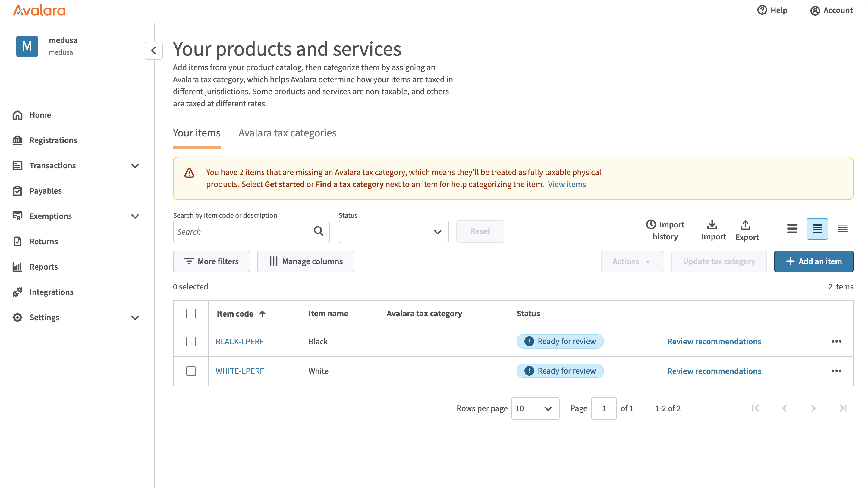Click the Help icon
868x488 pixels.
763,11
